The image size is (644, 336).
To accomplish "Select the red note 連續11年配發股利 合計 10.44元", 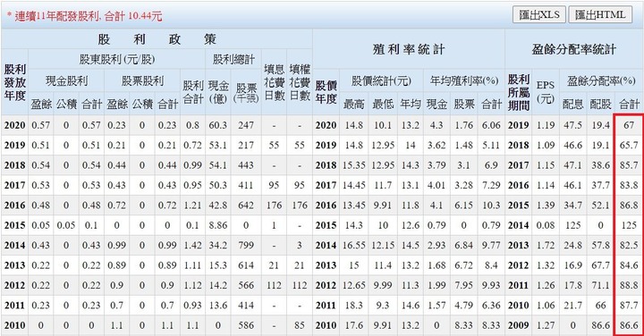I will tap(84, 16).
